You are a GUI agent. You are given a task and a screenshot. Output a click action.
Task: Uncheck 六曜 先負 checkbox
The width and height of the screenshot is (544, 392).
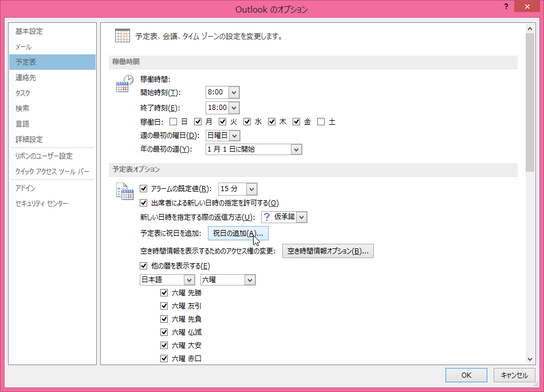[x=164, y=319]
